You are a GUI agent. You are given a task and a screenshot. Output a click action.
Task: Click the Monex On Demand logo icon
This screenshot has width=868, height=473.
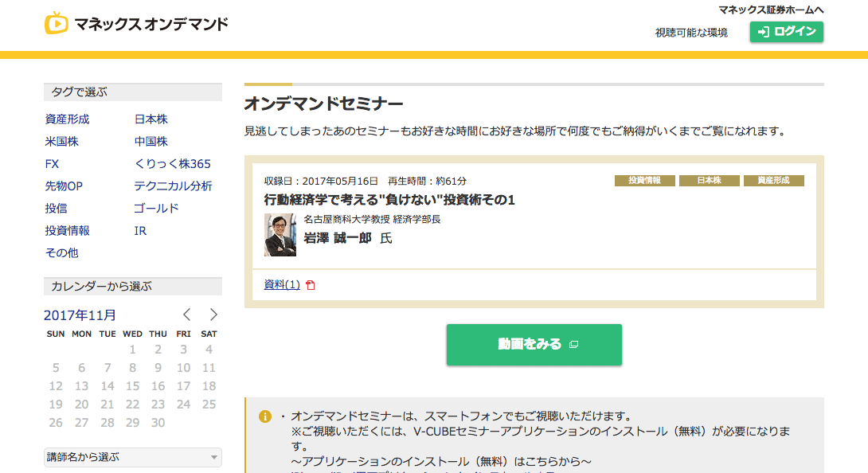coord(57,24)
